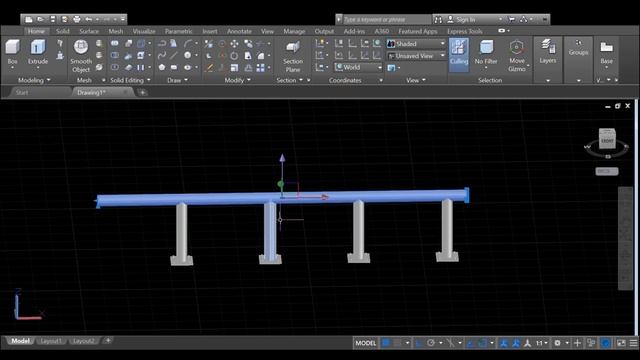Select the Array tool in Modify panel
The height and width of the screenshot is (360, 640).
(260, 68)
